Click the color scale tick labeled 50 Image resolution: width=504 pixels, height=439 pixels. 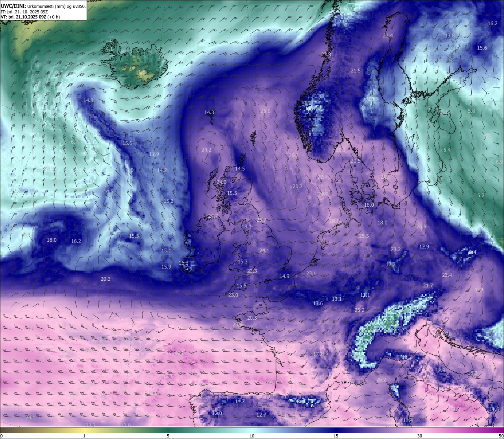coord(501,436)
